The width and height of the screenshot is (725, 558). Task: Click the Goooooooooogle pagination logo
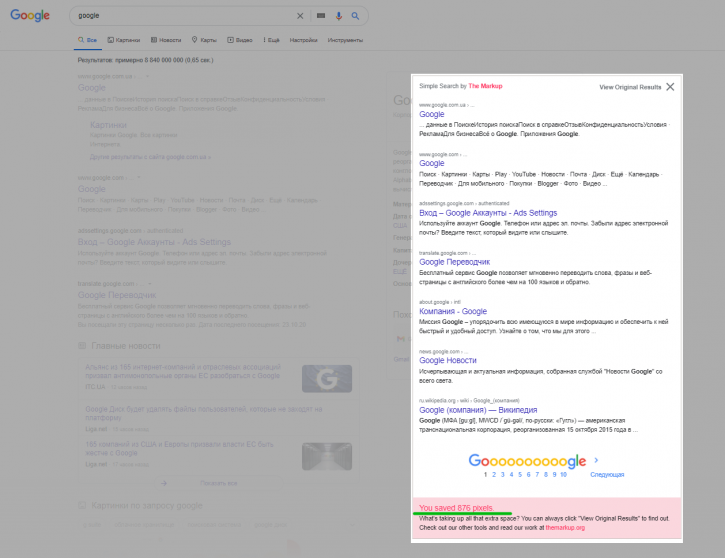tap(527, 460)
